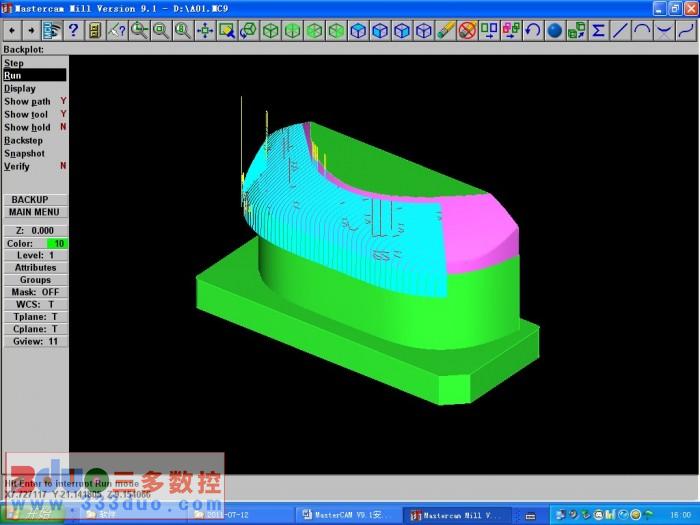Screen dimensions: 700x525
Task: Select the second blue Cplane cube icon
Action: (380, 30)
